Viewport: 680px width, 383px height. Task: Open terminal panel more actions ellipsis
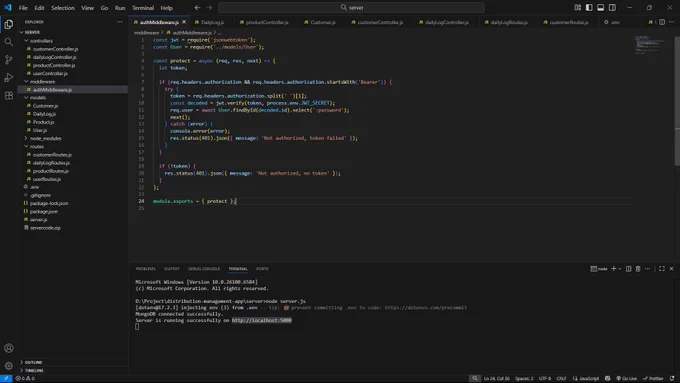647,268
